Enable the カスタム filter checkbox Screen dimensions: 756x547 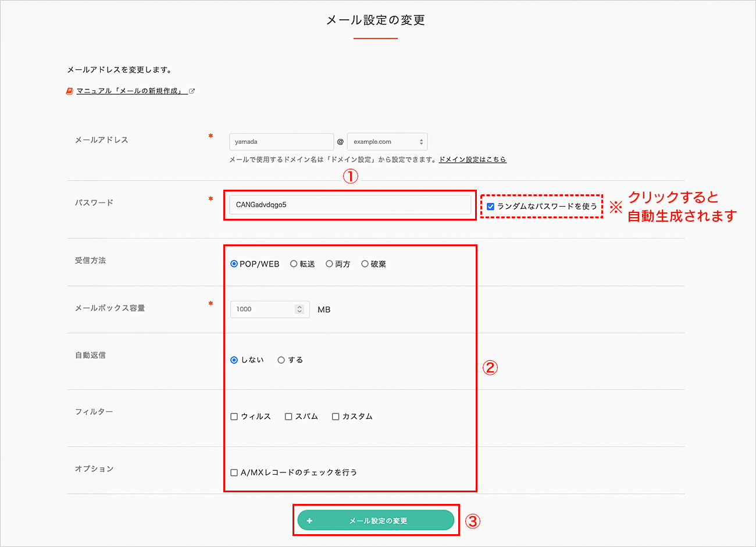point(336,417)
